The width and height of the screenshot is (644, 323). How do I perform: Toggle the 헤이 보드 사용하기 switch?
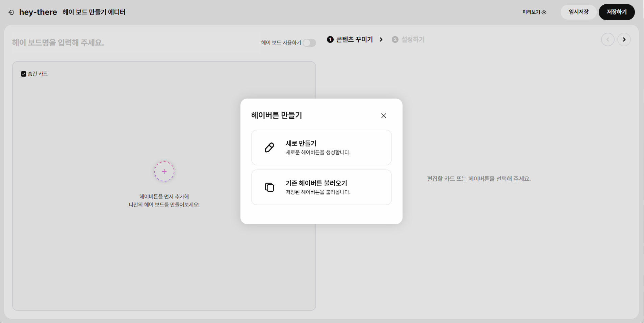309,43
